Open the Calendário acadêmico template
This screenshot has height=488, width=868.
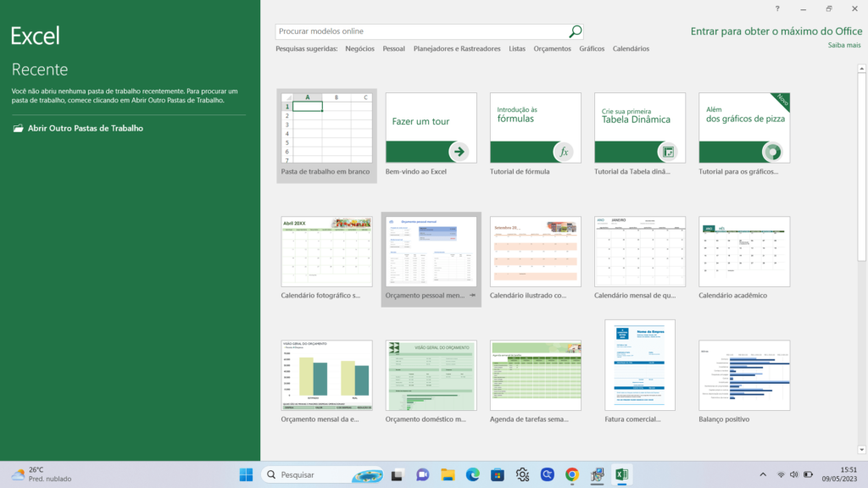click(x=744, y=252)
